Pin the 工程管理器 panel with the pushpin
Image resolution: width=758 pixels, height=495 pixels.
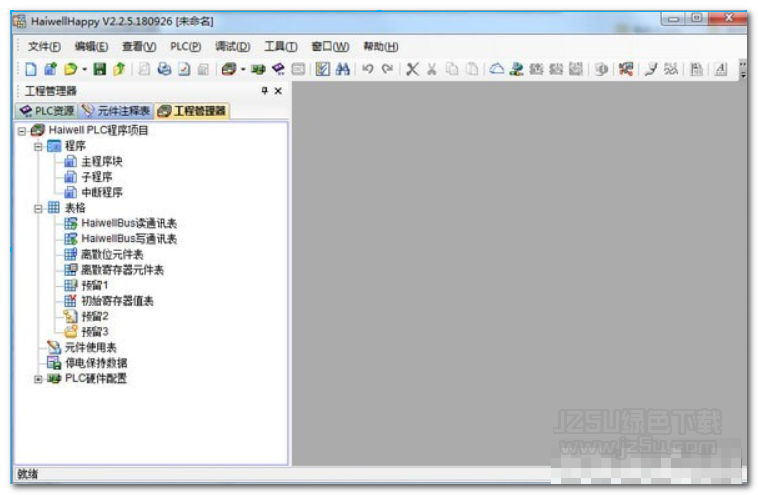pos(264,90)
